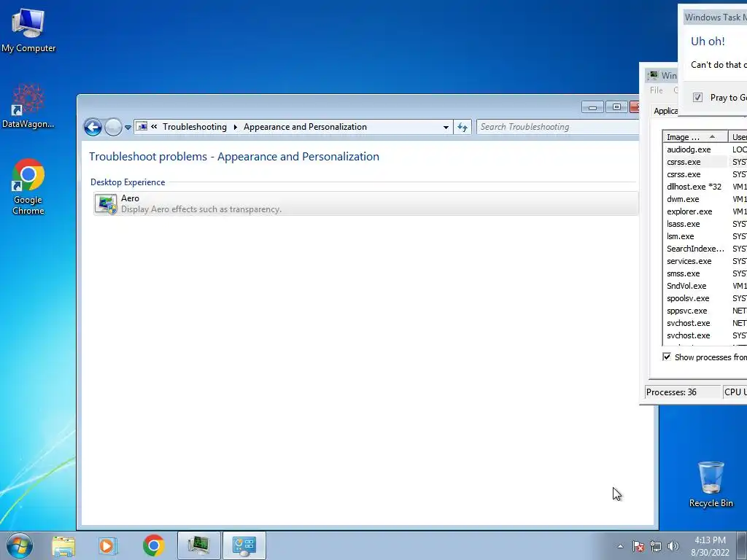This screenshot has width=747, height=560.
Task: Open the My Computer desktop icon
Action: click(28, 31)
